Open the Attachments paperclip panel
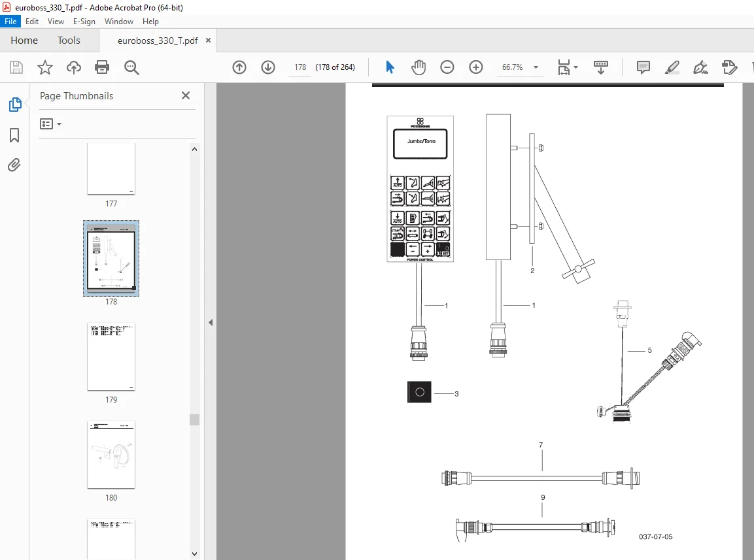754x560 pixels. tap(14, 165)
